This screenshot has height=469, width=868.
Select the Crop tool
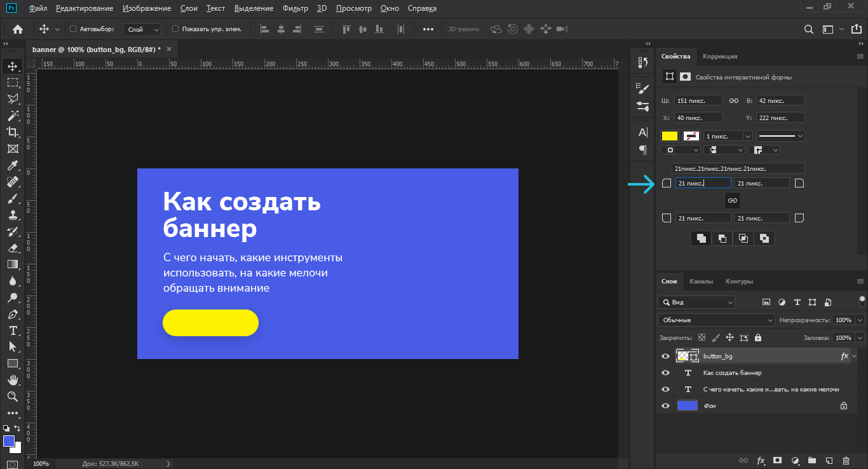click(12, 132)
